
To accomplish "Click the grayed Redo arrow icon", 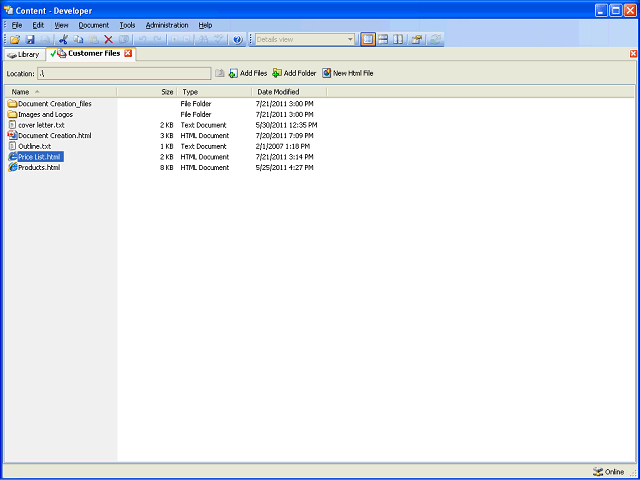I will click(158, 40).
